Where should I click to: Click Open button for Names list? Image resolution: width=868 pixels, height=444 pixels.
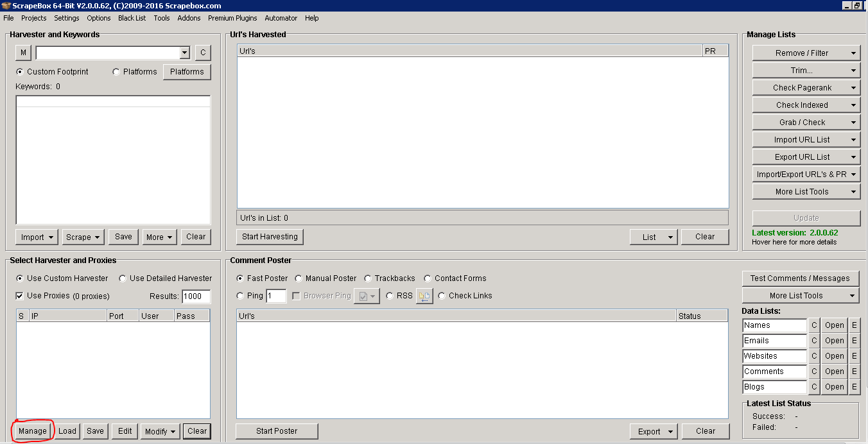coord(835,325)
